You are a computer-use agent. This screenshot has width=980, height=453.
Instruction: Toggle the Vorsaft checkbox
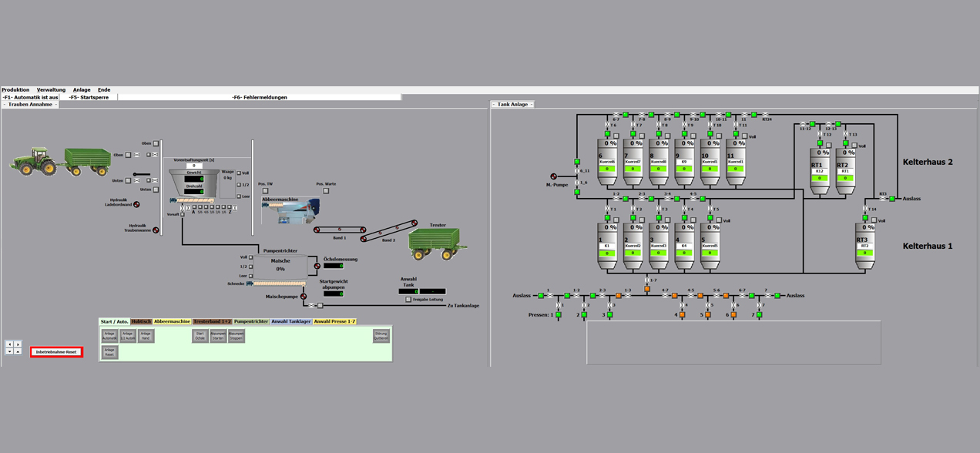[x=183, y=214]
